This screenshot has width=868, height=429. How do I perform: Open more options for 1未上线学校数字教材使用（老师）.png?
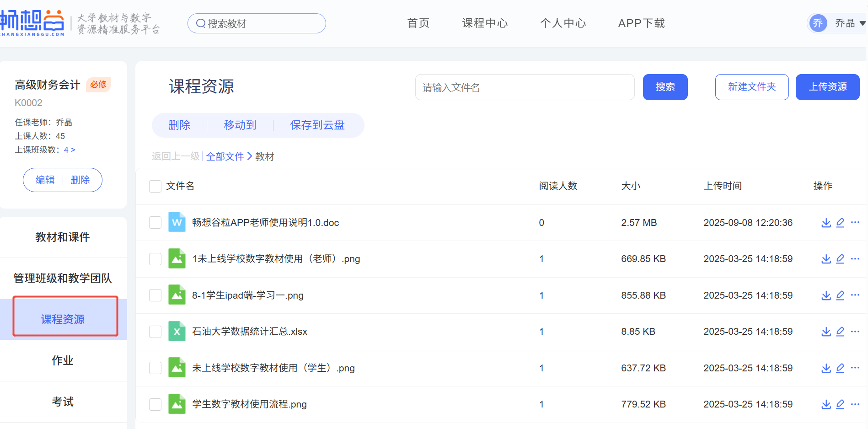click(x=855, y=259)
